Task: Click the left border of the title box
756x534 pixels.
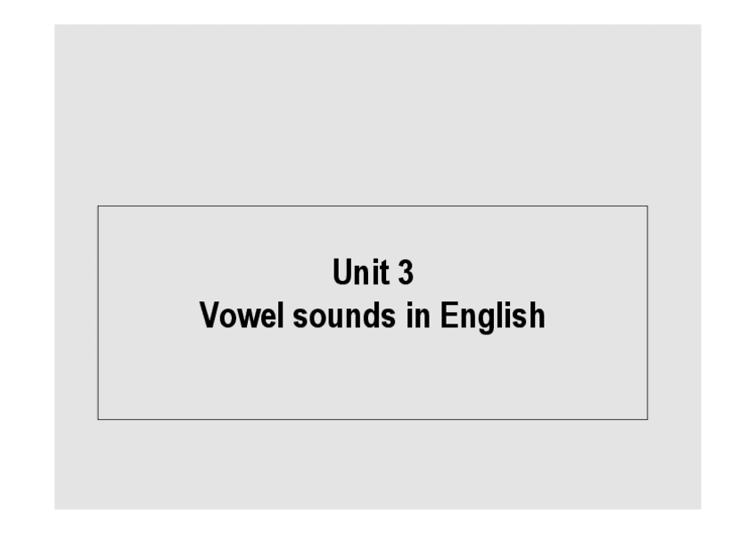Action: coord(98,312)
